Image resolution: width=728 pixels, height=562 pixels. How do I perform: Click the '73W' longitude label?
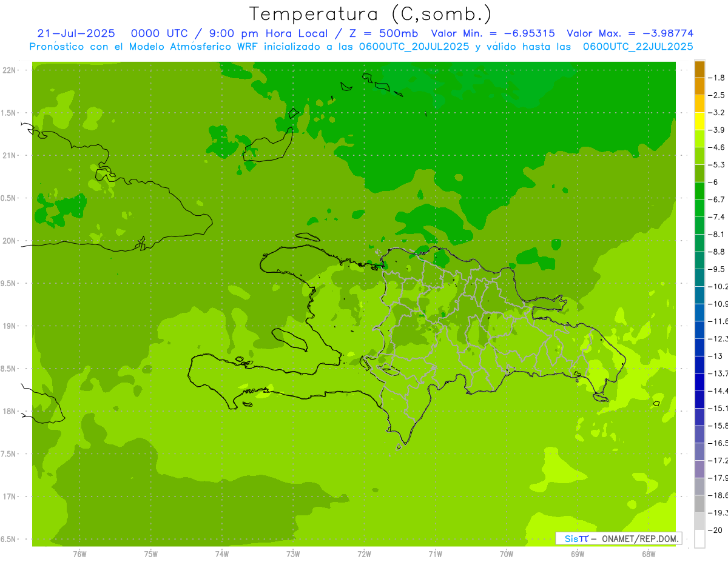pos(293,554)
